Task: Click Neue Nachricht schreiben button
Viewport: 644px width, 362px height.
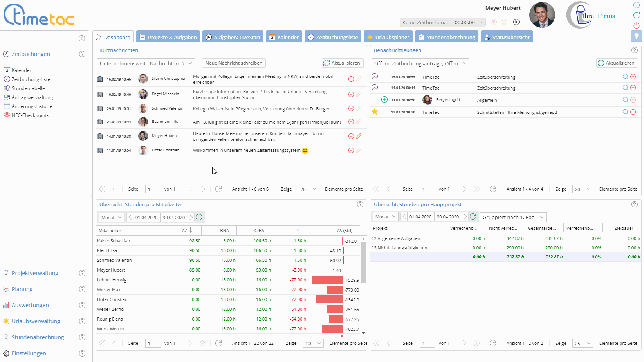Action: coord(234,63)
